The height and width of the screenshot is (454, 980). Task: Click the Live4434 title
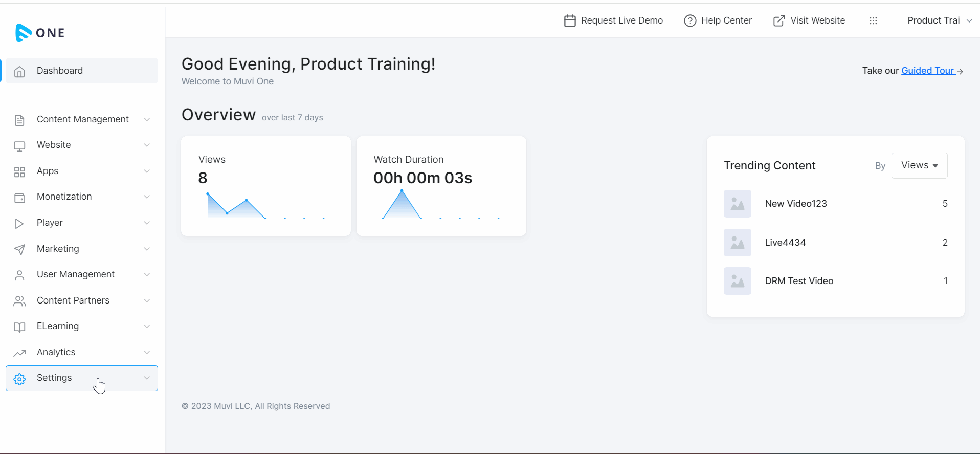(785, 243)
